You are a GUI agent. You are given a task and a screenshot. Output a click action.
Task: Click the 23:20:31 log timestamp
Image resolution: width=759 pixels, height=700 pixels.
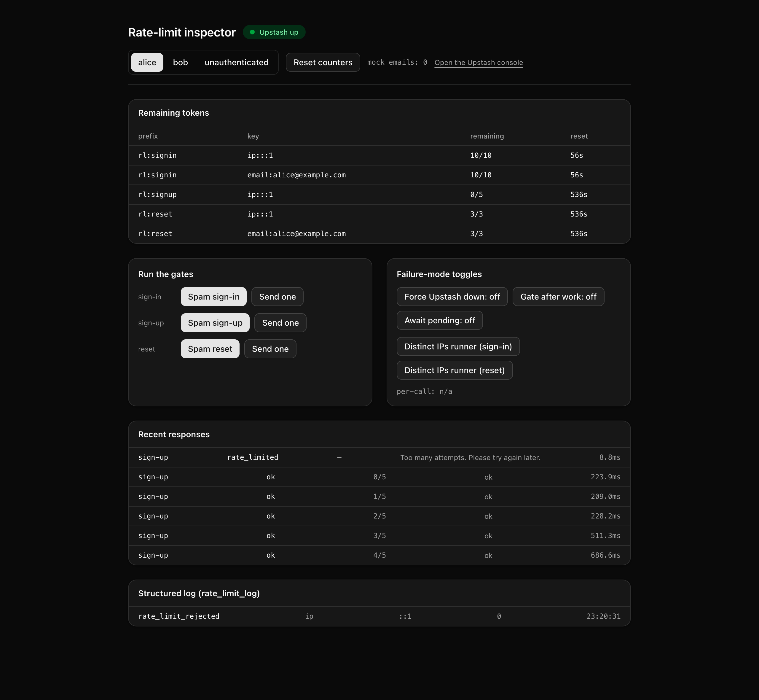point(603,616)
